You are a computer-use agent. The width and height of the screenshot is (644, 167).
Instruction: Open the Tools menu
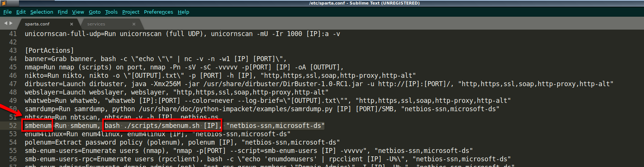pyautogui.click(x=111, y=12)
